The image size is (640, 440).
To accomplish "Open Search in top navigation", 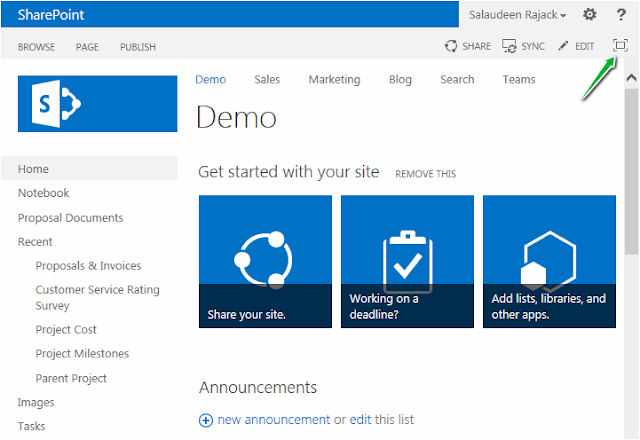I will (457, 79).
